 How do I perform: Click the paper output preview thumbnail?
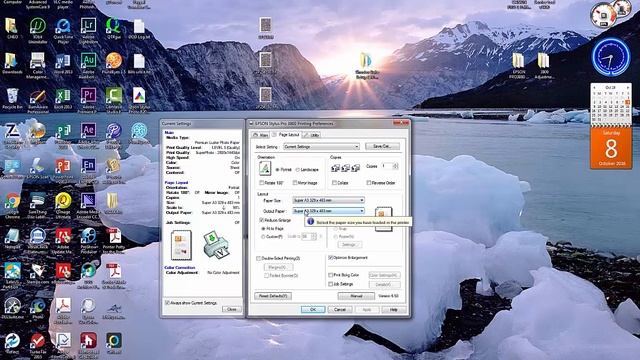coord(383,219)
